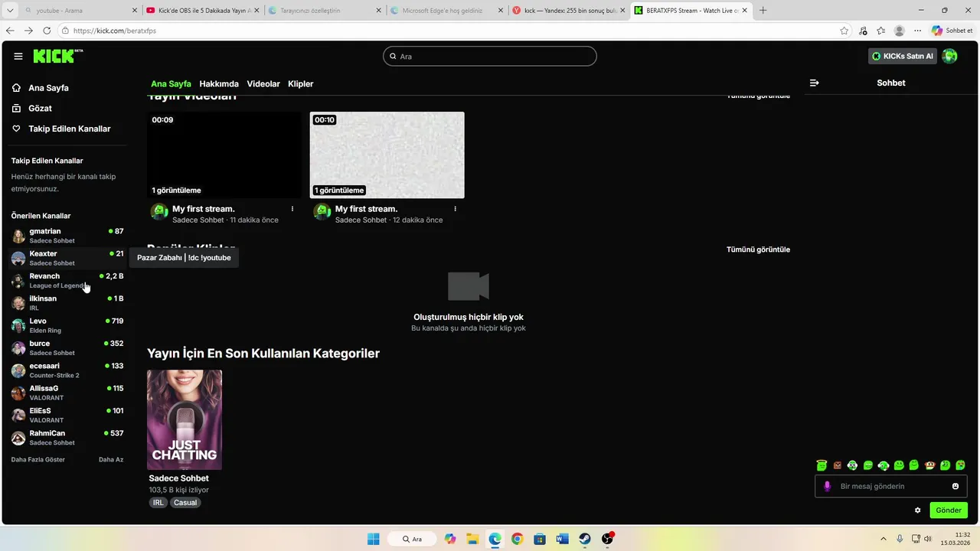
Task: Click the Ara search field on Kick
Action: (x=490, y=56)
